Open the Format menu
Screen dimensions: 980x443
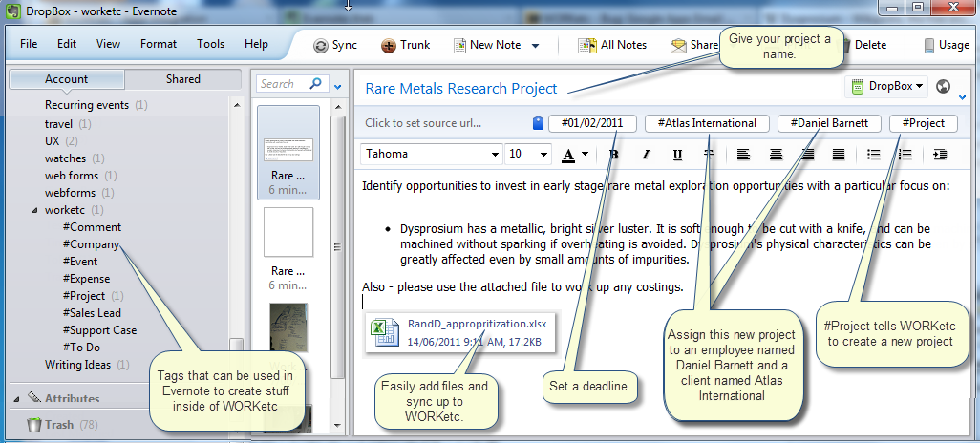point(159,44)
